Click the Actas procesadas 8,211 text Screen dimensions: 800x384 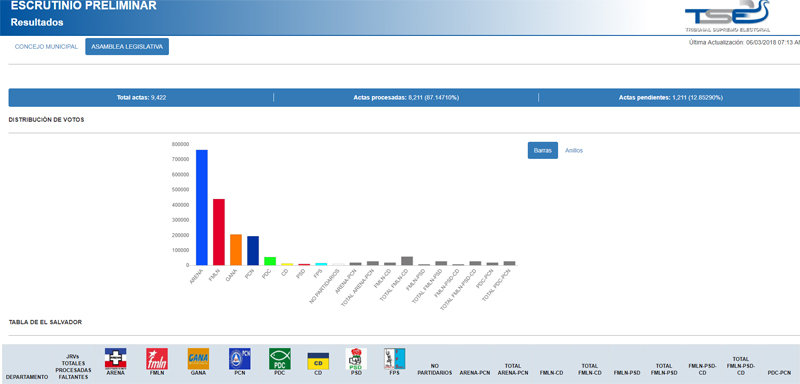pos(406,97)
